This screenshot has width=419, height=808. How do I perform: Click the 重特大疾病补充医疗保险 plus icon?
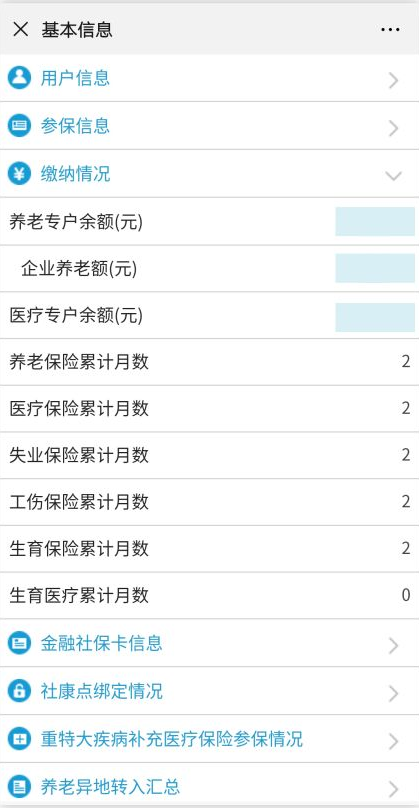[x=20, y=739]
